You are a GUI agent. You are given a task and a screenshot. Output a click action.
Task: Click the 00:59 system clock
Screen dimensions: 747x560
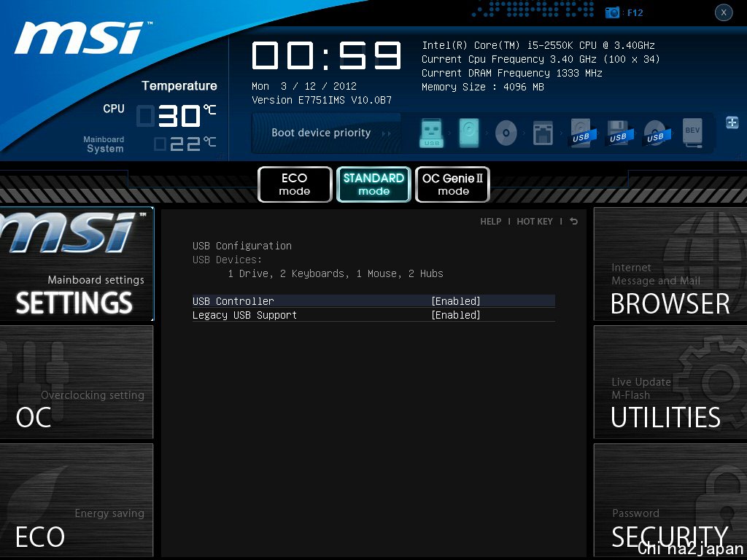pyautogui.click(x=326, y=55)
